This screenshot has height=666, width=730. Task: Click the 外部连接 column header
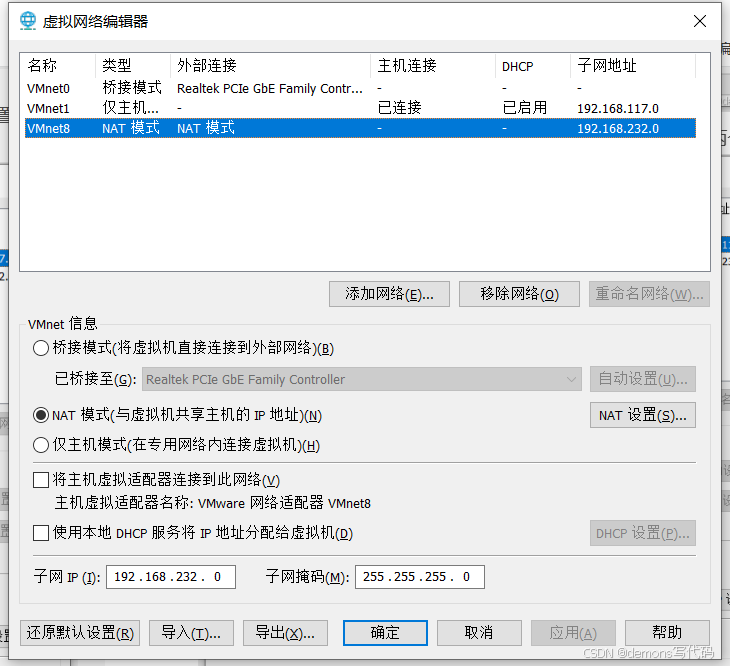[x=271, y=66]
